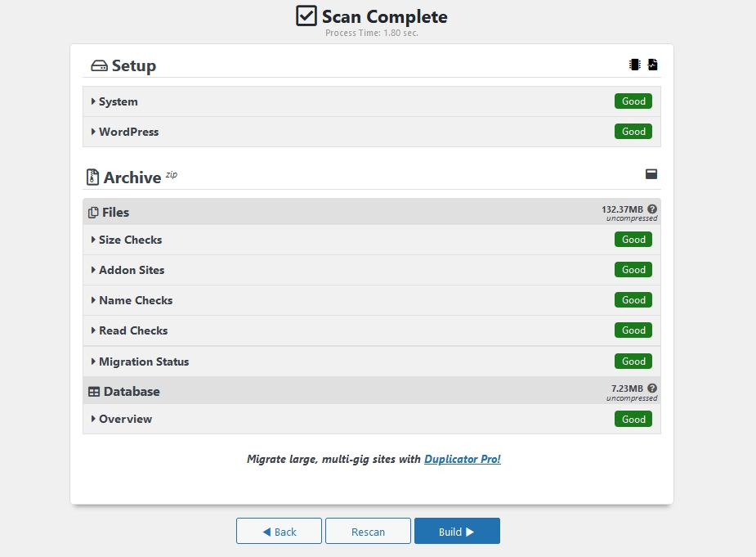Click the file activity icon in Setup header
This screenshot has width=756, height=557.
(652, 65)
